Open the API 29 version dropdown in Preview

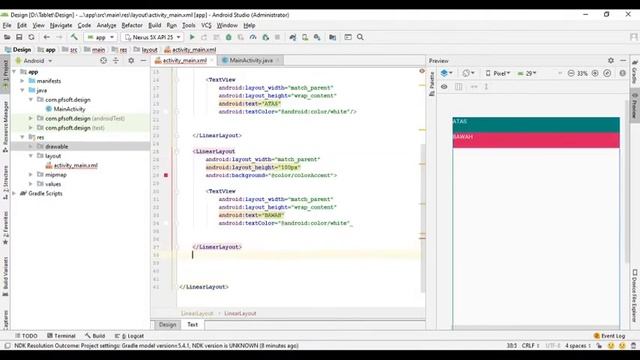pyautogui.click(x=527, y=73)
